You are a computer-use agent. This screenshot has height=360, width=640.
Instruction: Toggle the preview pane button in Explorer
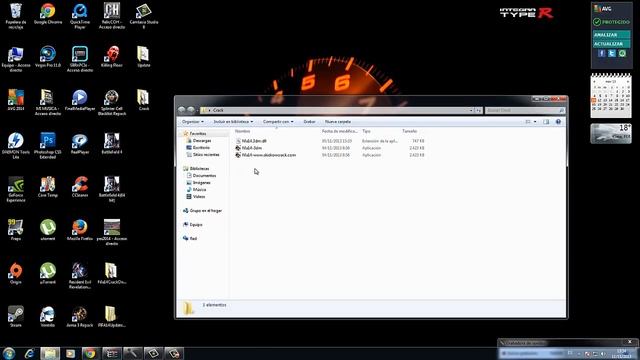coord(546,122)
